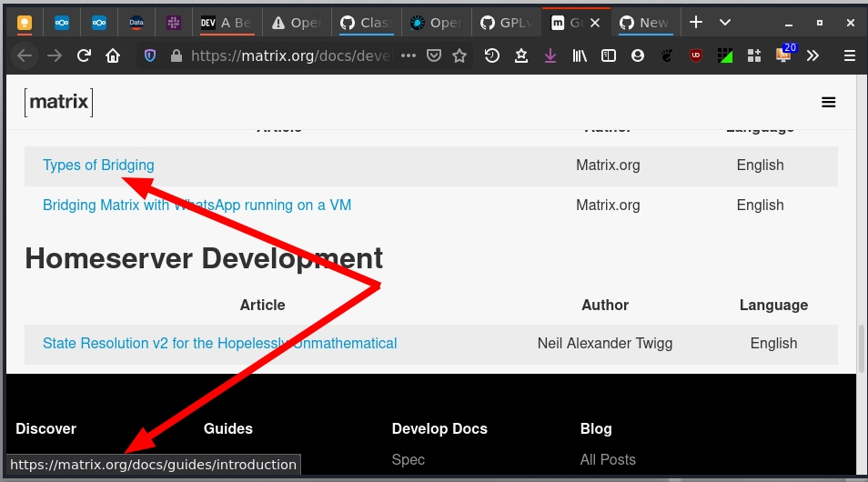Open the Library menu
Viewport: 868px width, 482px height.
coord(580,55)
